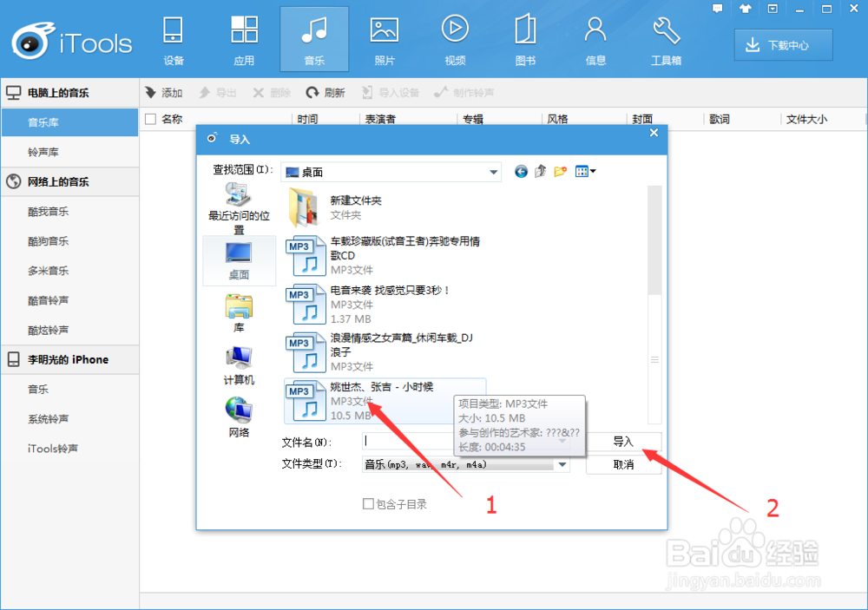Click 导入设备 (Import to device)

pos(391,93)
